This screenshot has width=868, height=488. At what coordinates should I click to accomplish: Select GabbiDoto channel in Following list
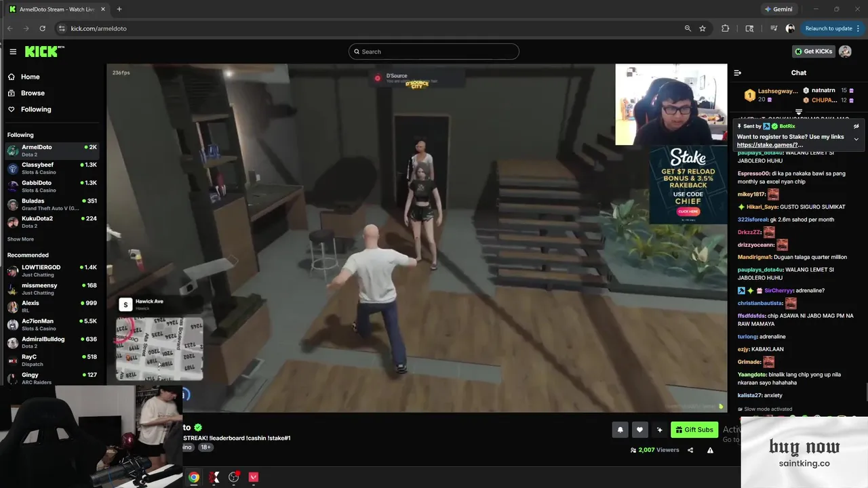(52, 186)
